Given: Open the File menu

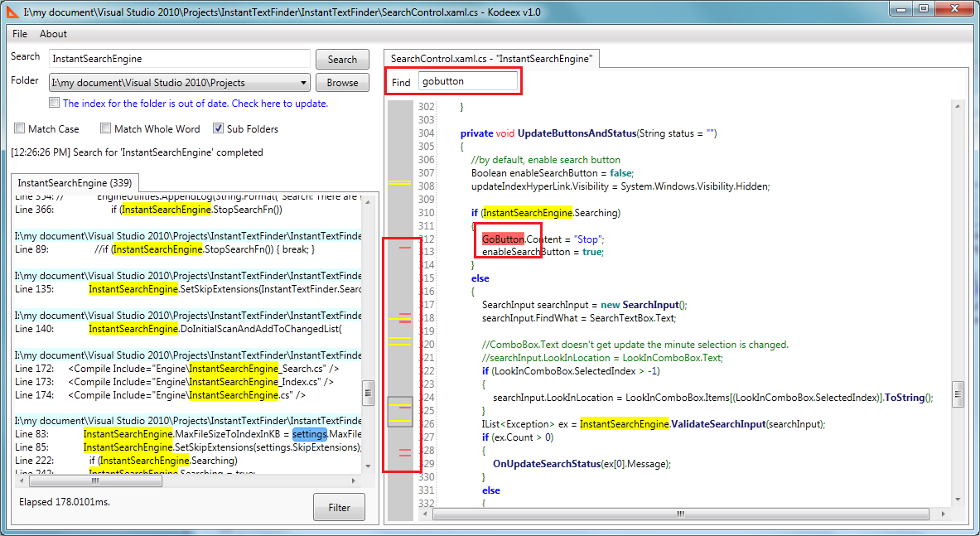Looking at the screenshot, I should [x=20, y=34].
